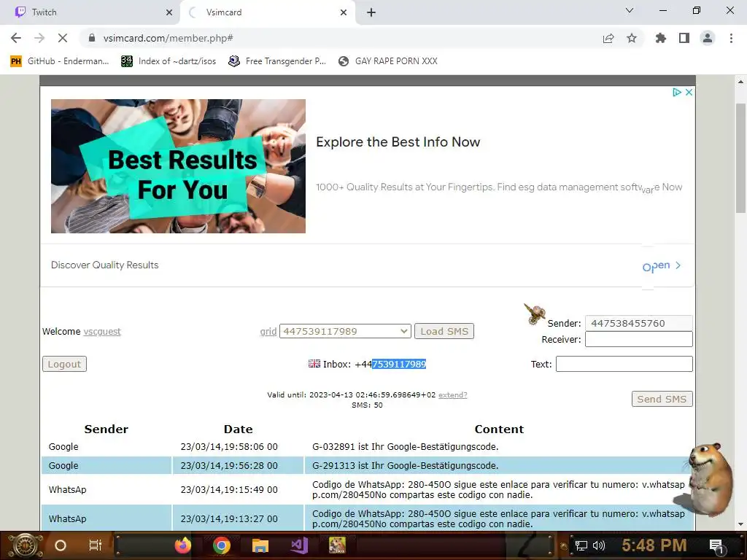Toggle the browser side panel icon

[684, 38]
